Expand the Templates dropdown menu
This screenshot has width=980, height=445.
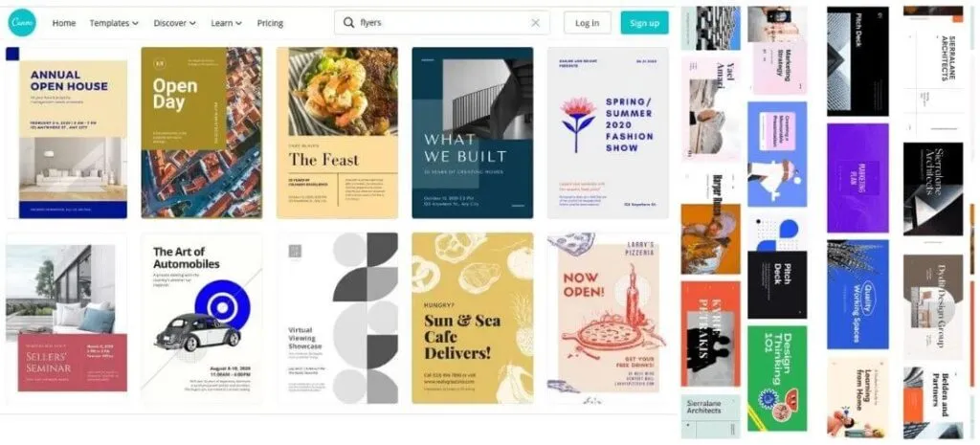coord(114,23)
